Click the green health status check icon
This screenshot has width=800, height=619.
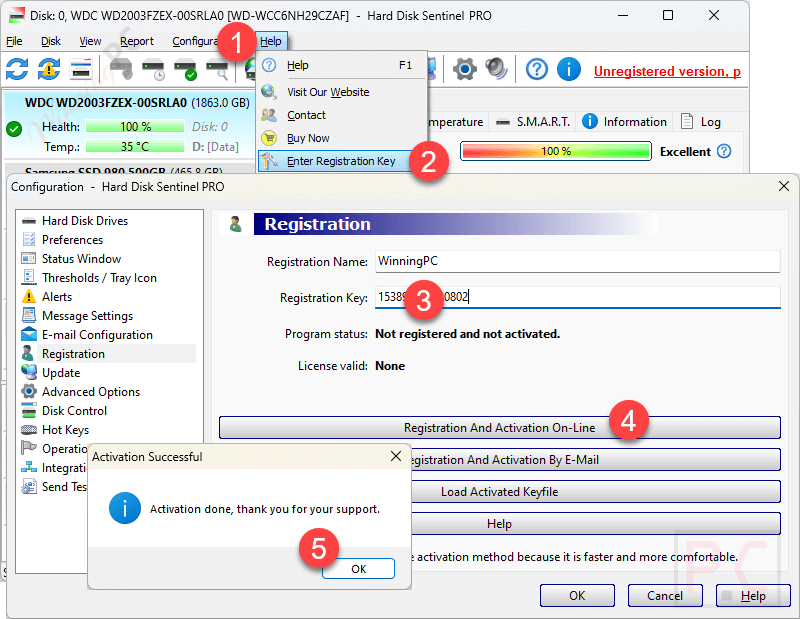(x=14, y=129)
